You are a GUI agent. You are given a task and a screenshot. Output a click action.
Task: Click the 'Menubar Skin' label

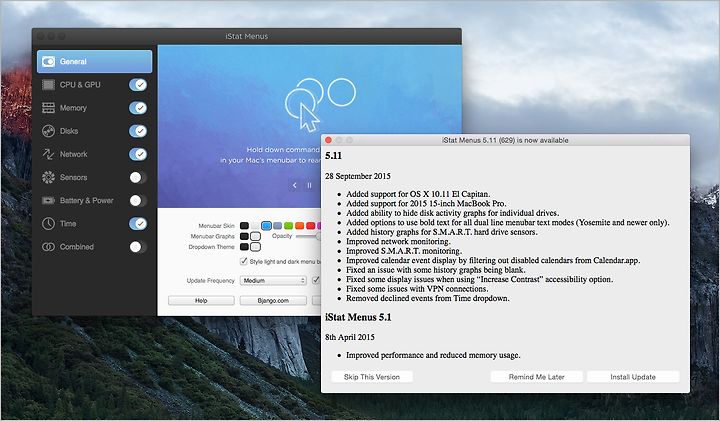click(216, 226)
